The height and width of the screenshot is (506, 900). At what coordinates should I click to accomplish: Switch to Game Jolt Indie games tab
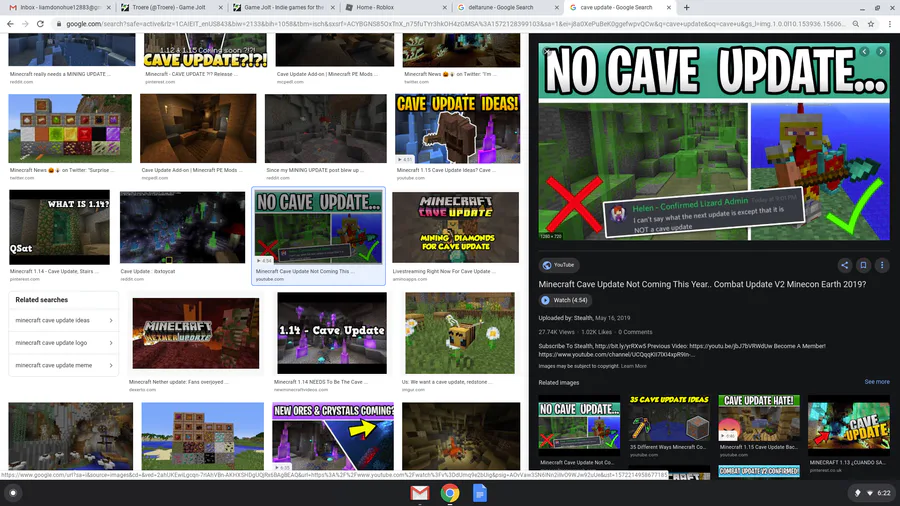point(284,7)
